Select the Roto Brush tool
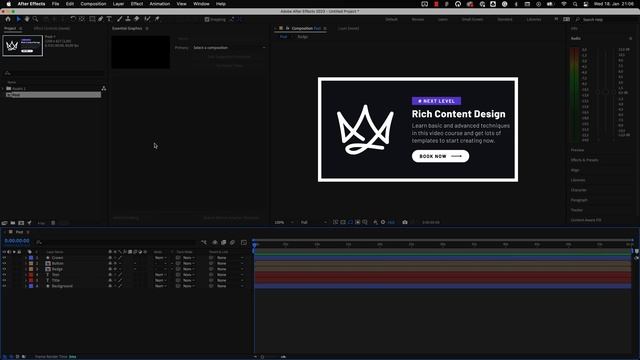The image size is (640, 360). point(147,19)
